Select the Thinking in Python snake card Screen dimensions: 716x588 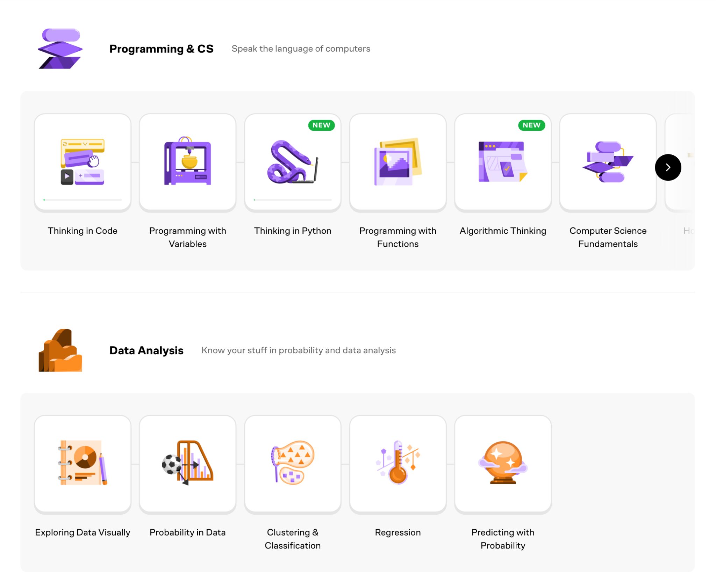tap(293, 162)
